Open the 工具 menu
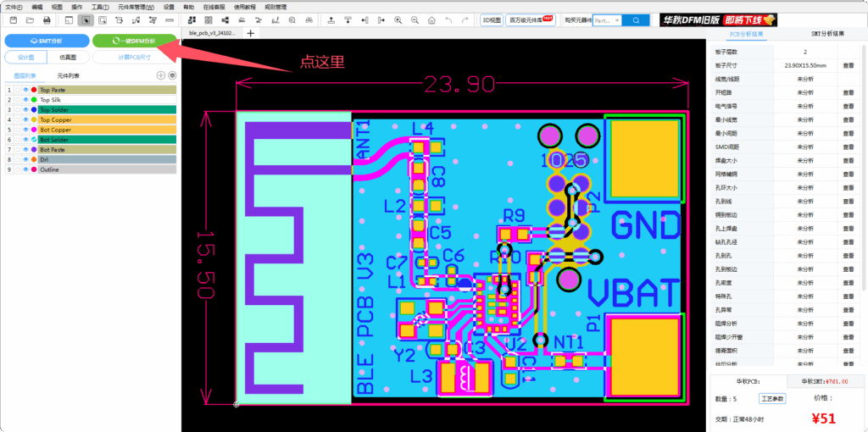868x432 pixels. [100, 7]
